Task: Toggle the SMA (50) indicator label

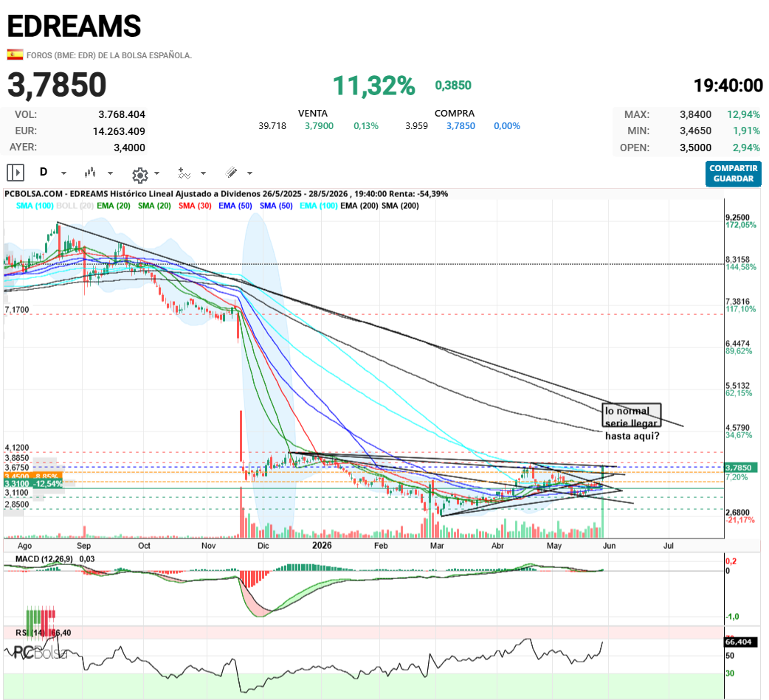Action: (x=276, y=206)
